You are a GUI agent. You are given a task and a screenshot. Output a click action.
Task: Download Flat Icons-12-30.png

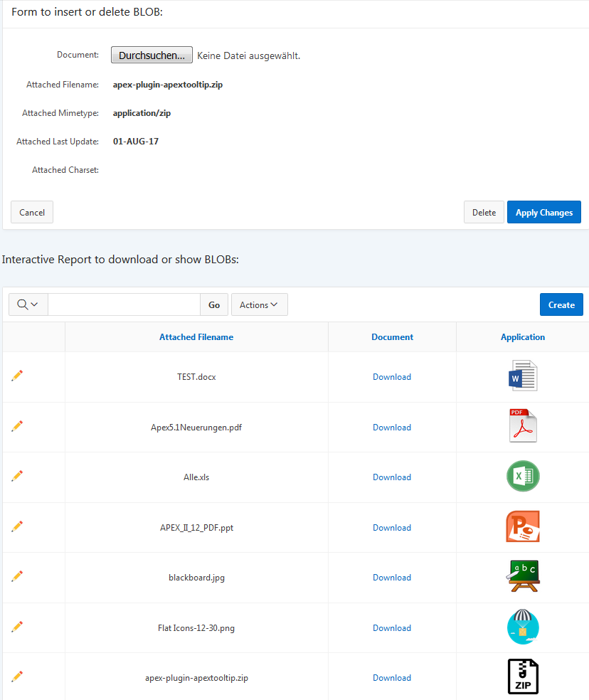[392, 628]
